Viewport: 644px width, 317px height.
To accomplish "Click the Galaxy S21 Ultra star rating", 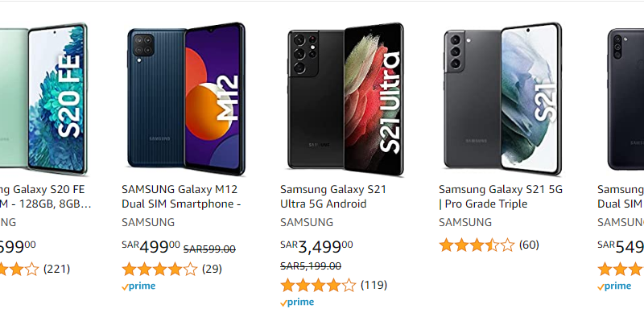I will [318, 285].
